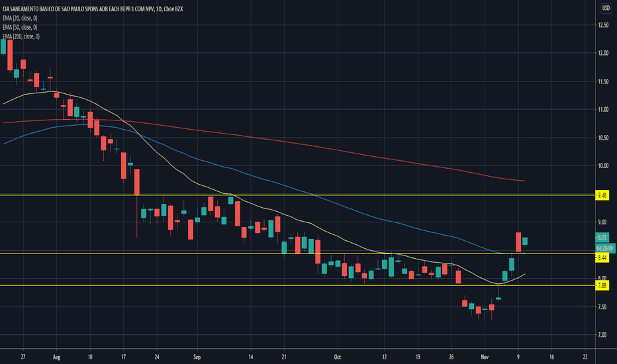
Task: Click the Cboe BZX exchange text
Action: pyautogui.click(x=173, y=9)
